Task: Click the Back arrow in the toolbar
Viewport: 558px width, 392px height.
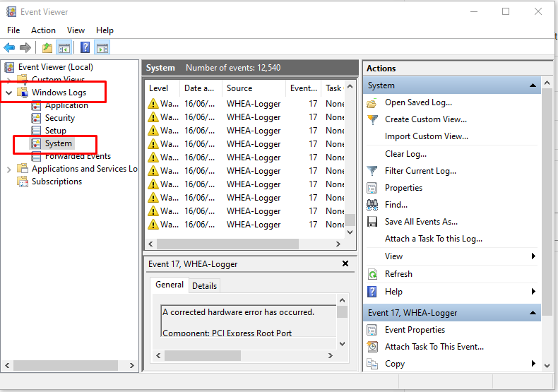Action: tap(9, 48)
